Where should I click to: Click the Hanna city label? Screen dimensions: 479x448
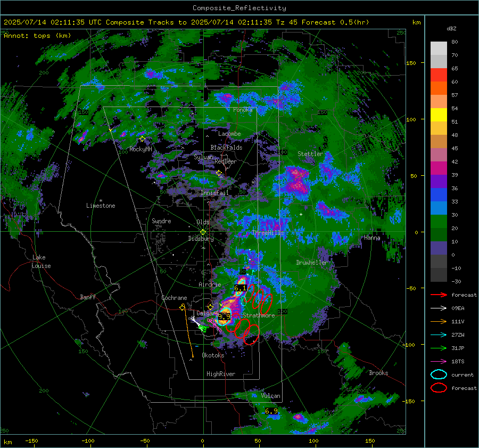(372, 238)
